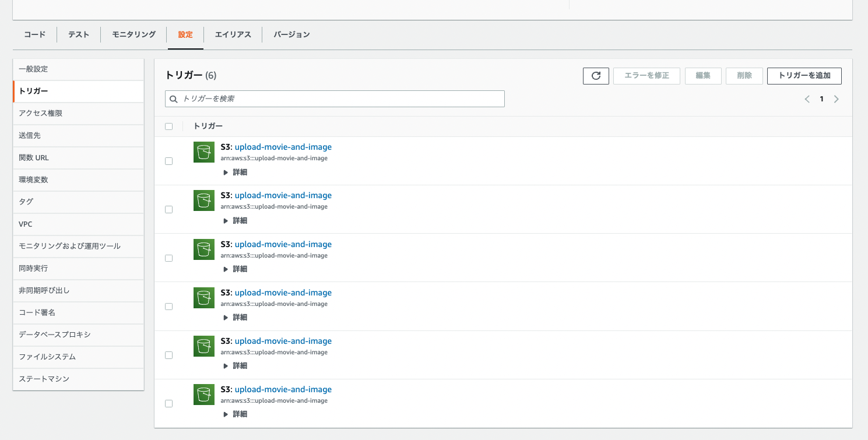
Task: Open アクセス権限 in the settings sidebar
Action: [41, 113]
